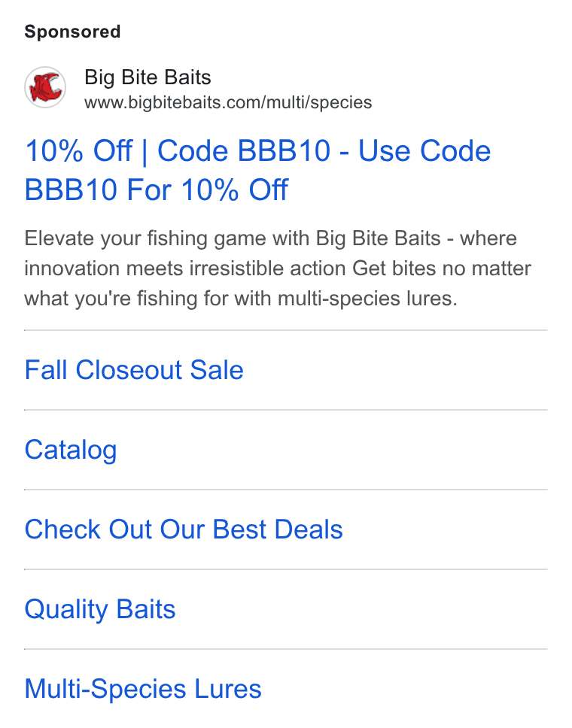Open the Catalog sitelink
The width and height of the screenshot is (572, 728).
pyautogui.click(x=71, y=450)
